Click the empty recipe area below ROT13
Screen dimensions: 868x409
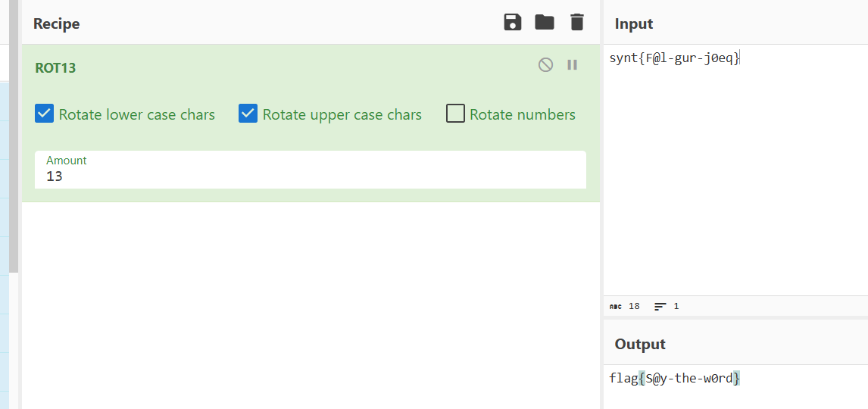311,303
